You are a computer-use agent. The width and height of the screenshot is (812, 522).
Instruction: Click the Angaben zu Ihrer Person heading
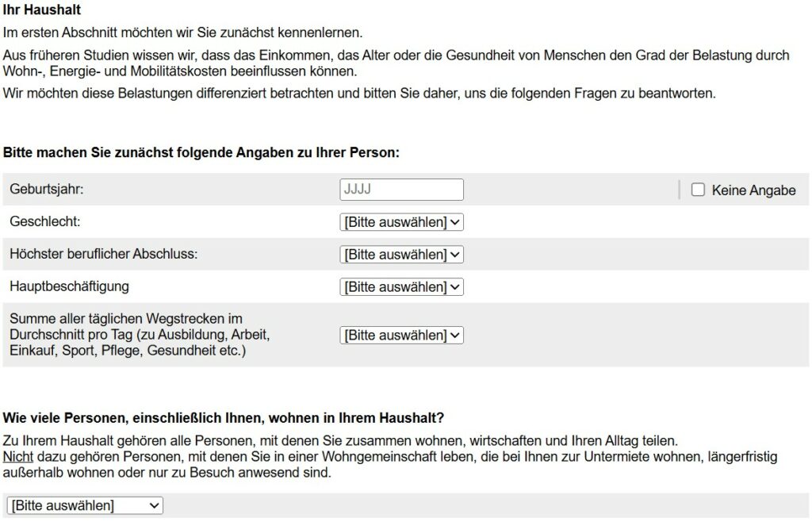point(201,152)
